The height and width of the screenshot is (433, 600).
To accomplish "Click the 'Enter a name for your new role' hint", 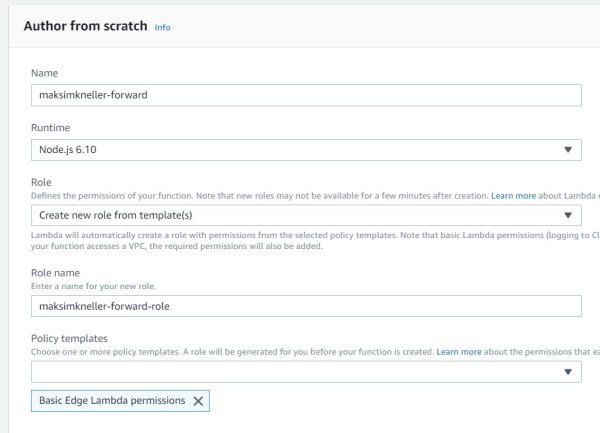I will point(96,285).
